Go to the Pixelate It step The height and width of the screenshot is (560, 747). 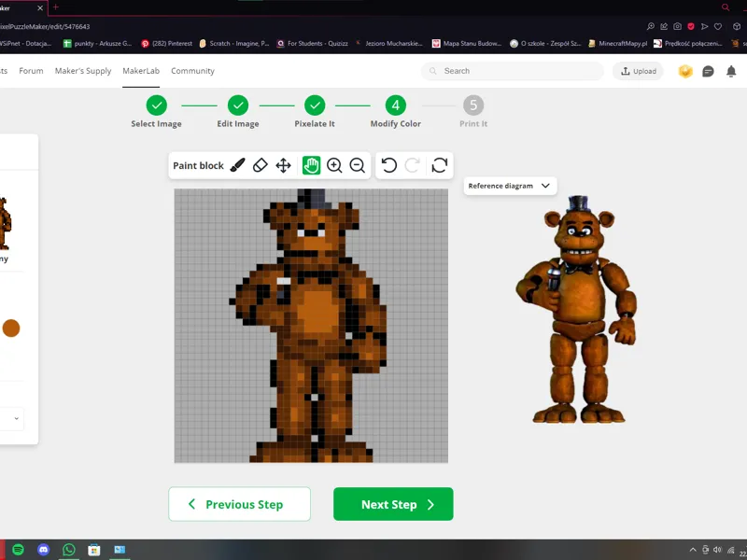coord(315,112)
